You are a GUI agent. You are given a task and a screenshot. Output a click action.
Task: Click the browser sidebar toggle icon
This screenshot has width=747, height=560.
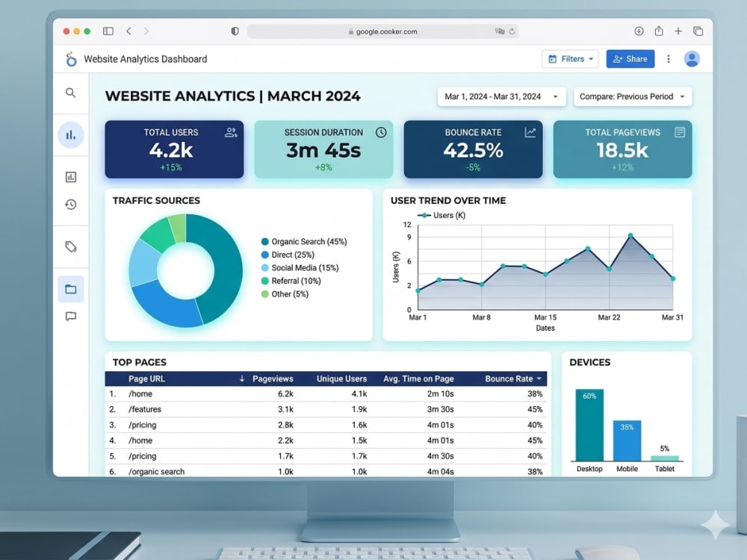(x=108, y=31)
